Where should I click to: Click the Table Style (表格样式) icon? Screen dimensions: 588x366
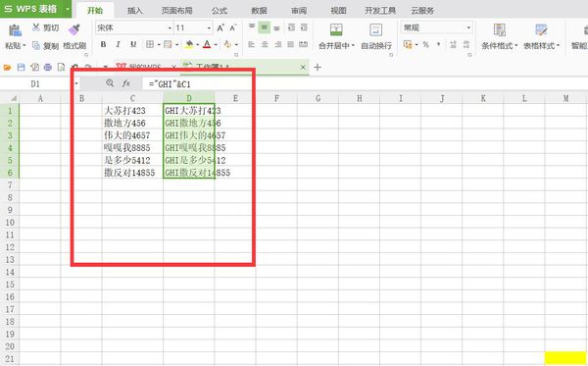[x=541, y=29]
